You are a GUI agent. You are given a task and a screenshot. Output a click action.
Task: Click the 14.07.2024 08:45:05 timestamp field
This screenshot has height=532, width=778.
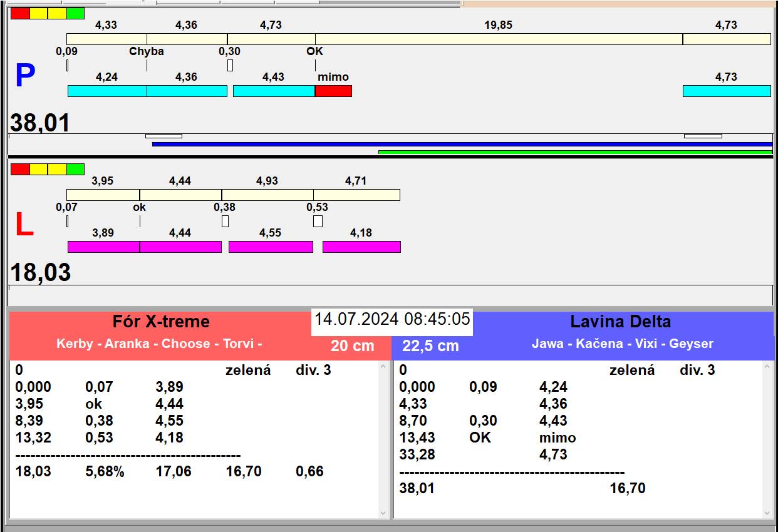pyautogui.click(x=392, y=319)
